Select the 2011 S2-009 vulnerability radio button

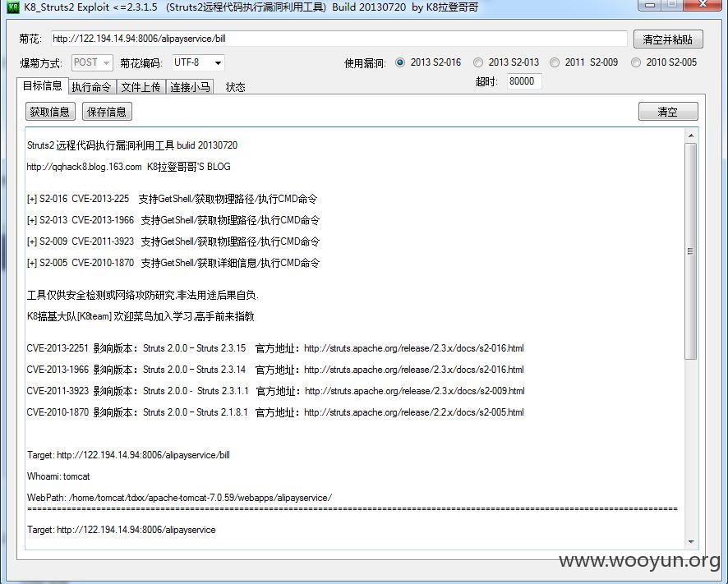click(x=555, y=62)
